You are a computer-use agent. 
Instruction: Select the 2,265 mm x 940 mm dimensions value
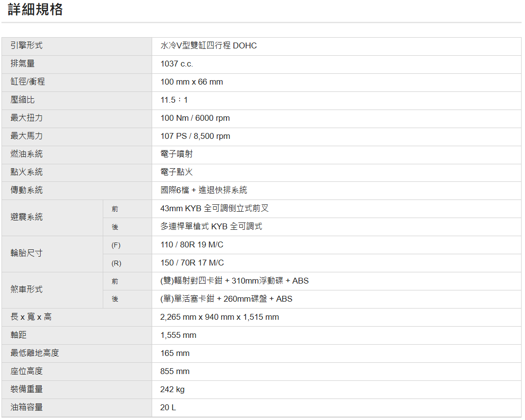[x=219, y=317]
